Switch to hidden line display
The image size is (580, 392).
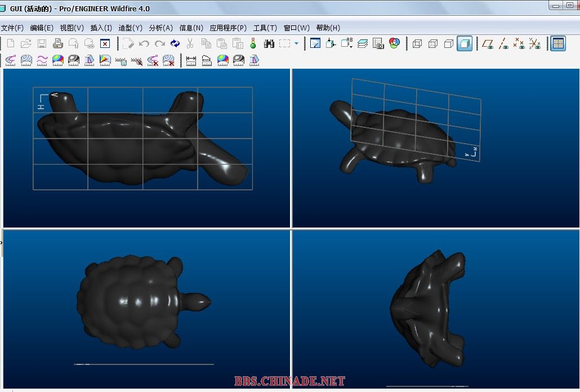pos(433,43)
